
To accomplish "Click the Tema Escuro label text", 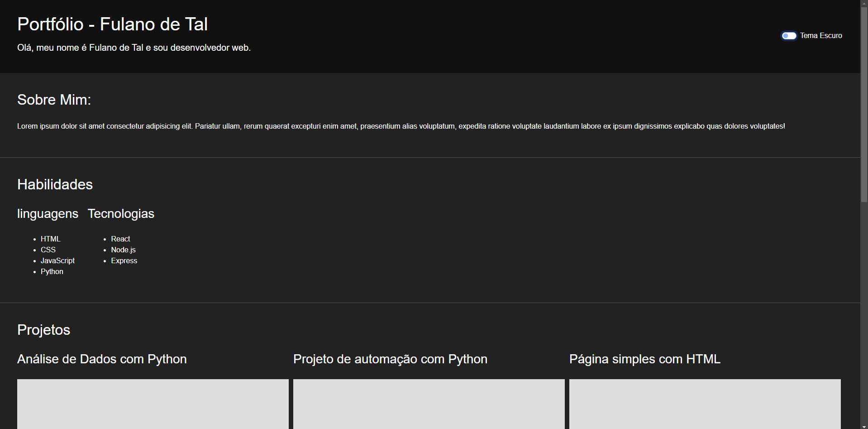I will [821, 35].
